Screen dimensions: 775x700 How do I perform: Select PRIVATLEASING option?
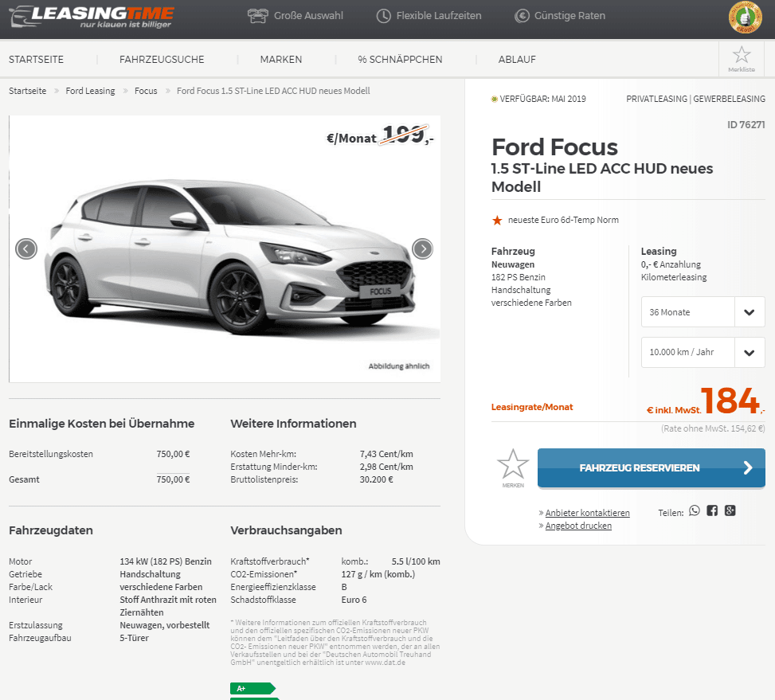point(656,99)
